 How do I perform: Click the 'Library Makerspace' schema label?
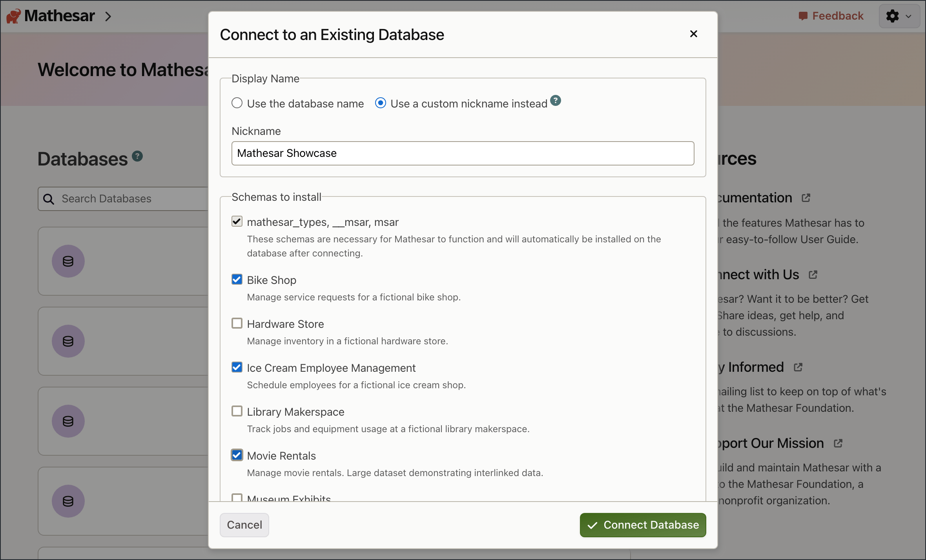point(296,412)
